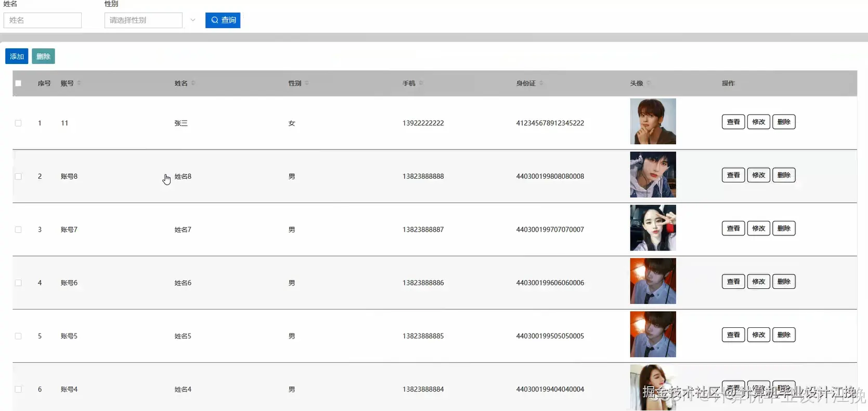
Task: Click 查看 in the 账号7 row
Action: point(733,228)
